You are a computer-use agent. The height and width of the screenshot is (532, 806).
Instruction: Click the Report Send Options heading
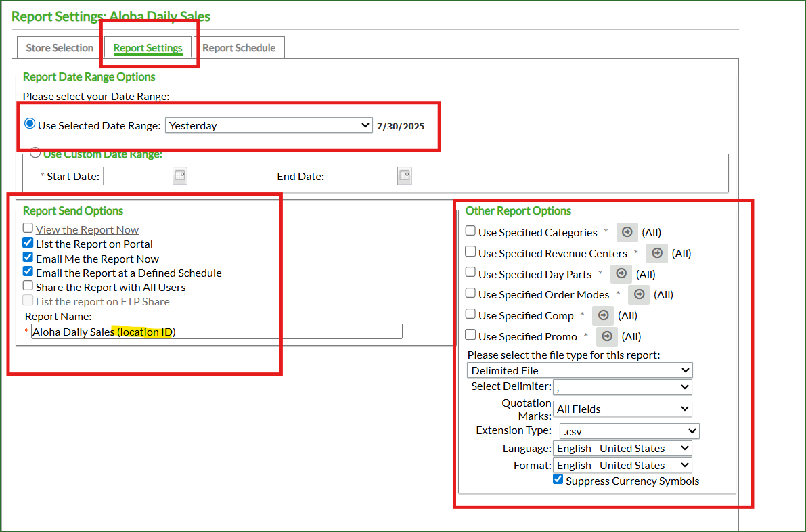click(x=73, y=210)
